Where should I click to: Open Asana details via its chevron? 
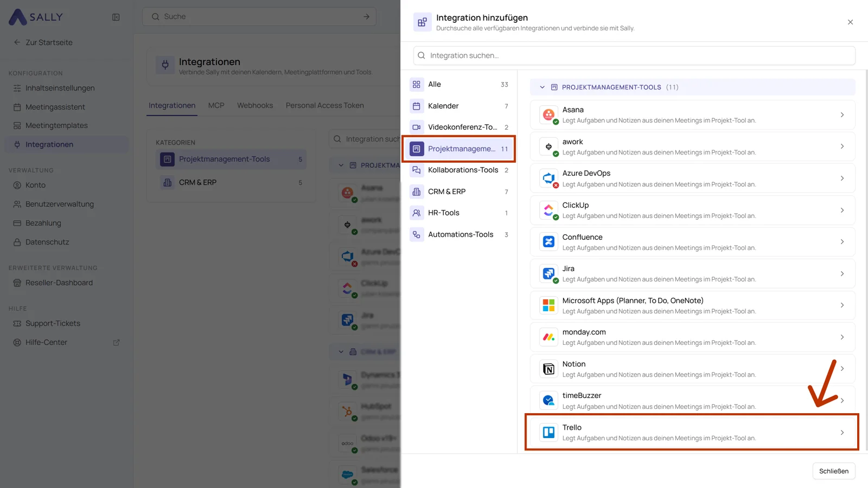842,114
